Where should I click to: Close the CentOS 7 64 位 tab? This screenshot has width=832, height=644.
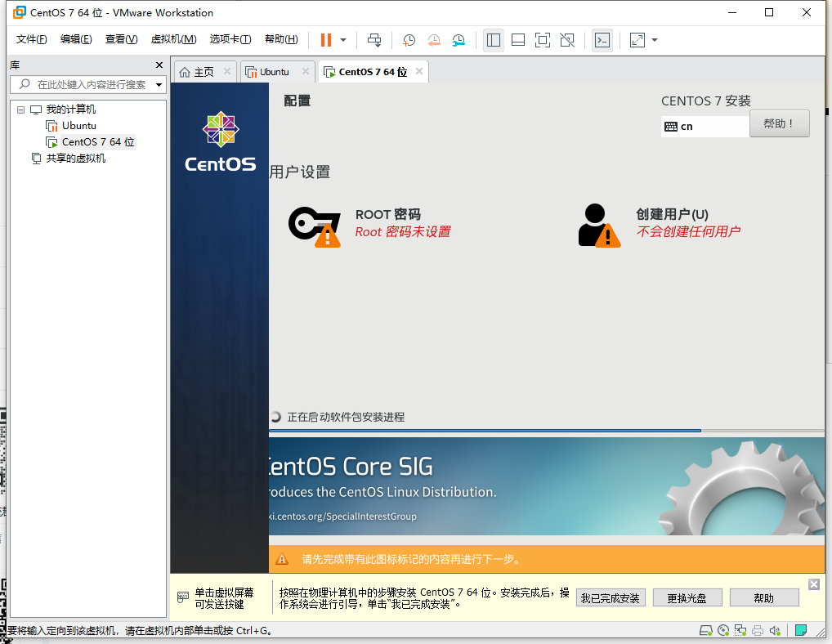419,71
